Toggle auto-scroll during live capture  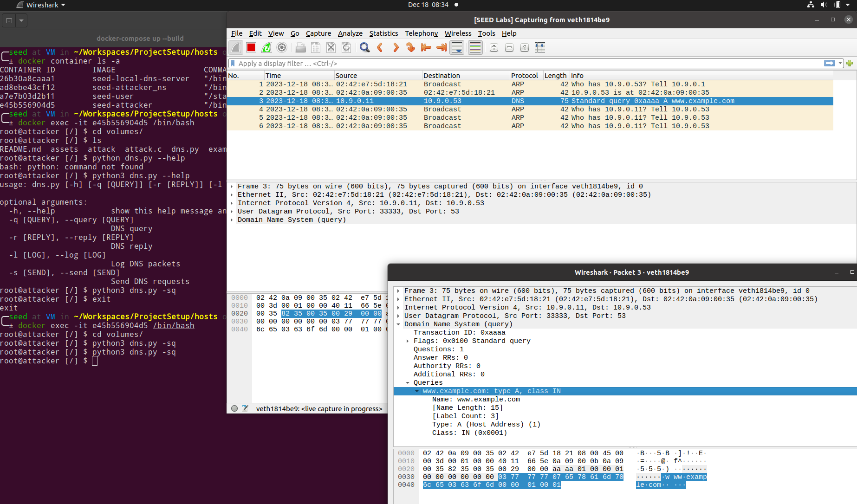pyautogui.click(x=457, y=47)
